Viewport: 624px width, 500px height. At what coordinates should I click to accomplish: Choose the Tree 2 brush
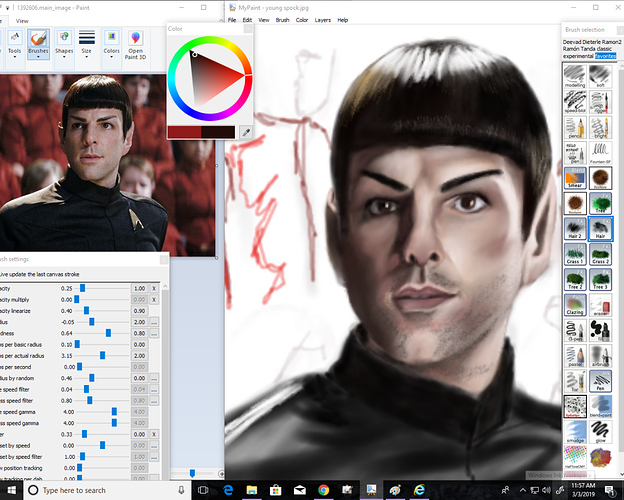pos(575,279)
